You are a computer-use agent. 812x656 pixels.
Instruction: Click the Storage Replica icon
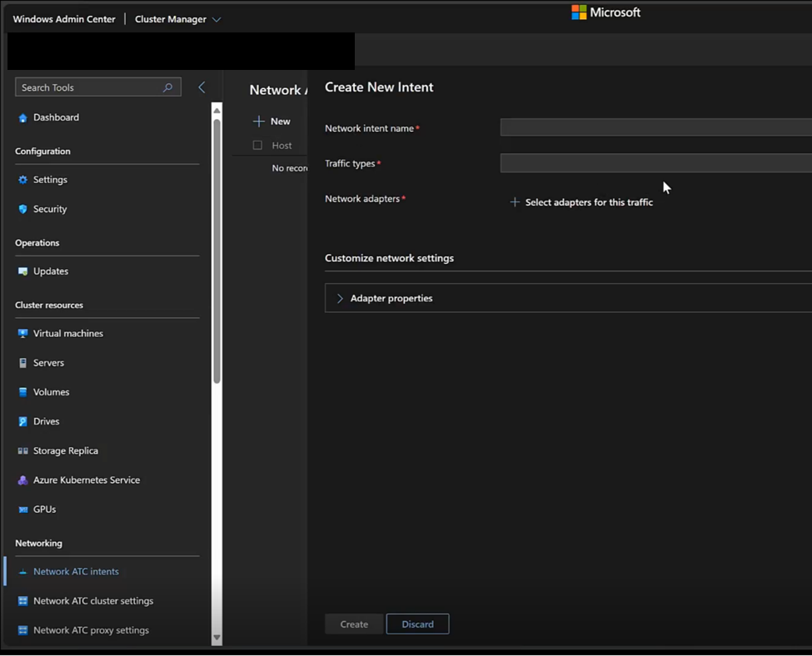coord(22,451)
